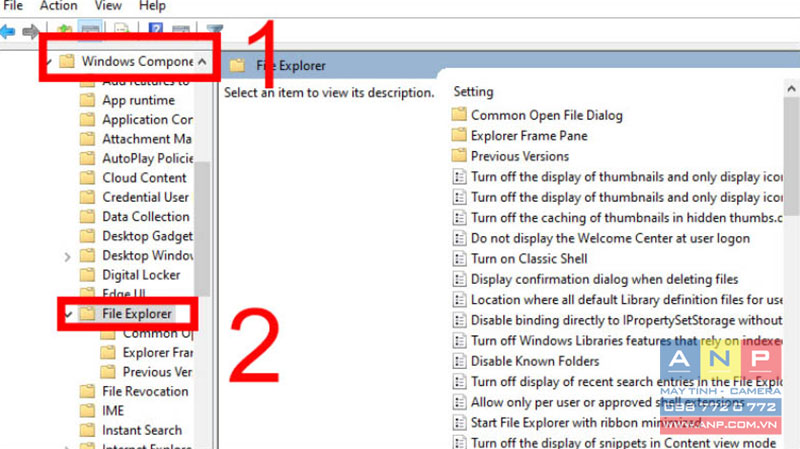The height and width of the screenshot is (449, 800).
Task: Select Data Collection tree folder
Action: point(146,216)
